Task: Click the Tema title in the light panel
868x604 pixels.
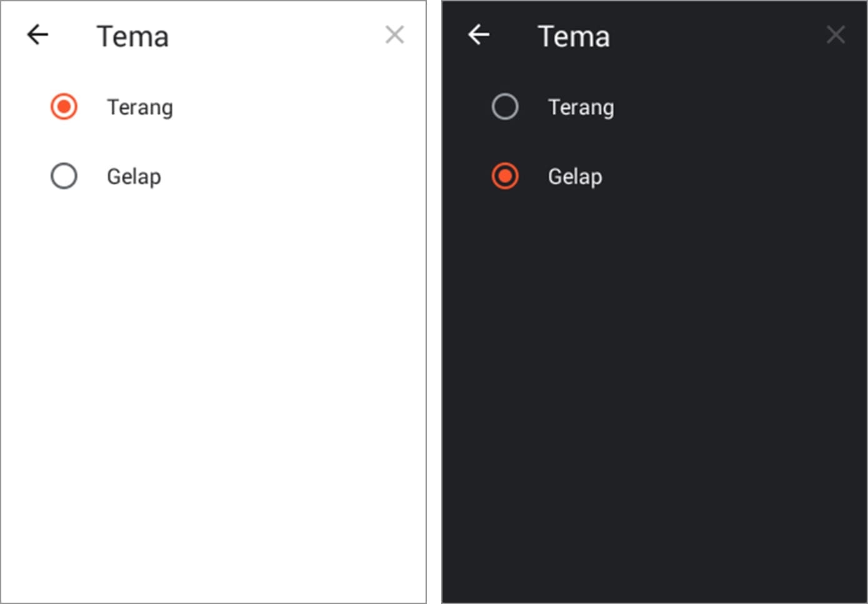Action: click(x=132, y=36)
